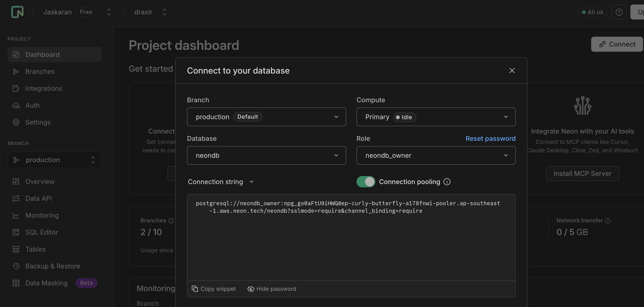Viewport: 644px width, 307px height.
Task: Click the copy snippet icon
Action: [195, 289]
